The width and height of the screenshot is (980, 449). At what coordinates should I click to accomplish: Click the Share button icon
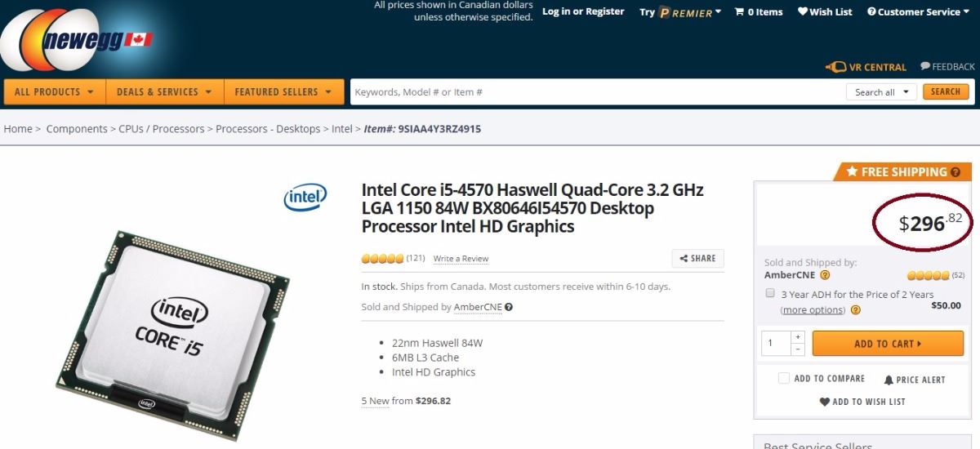(684, 258)
